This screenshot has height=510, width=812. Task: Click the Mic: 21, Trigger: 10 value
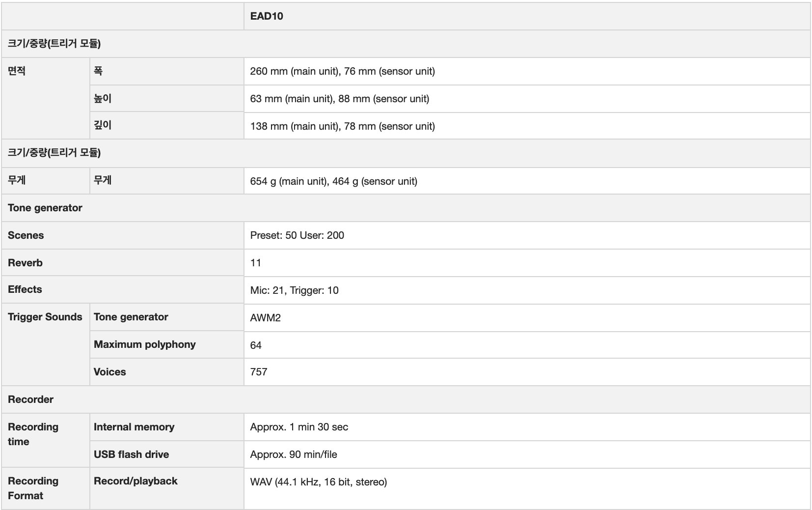(294, 290)
